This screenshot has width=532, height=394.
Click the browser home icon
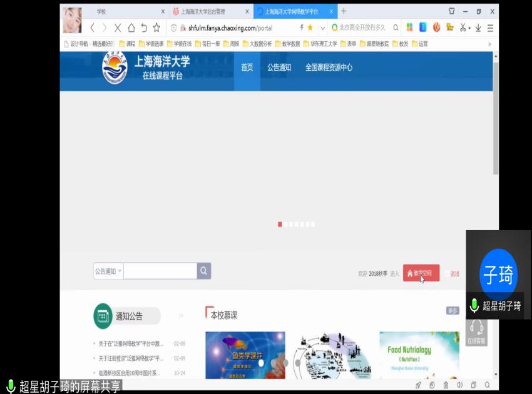pos(131,29)
